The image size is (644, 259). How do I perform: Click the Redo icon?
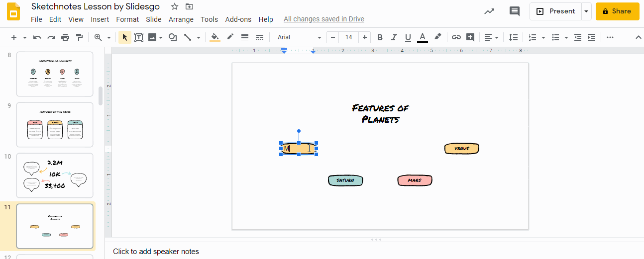point(51,37)
